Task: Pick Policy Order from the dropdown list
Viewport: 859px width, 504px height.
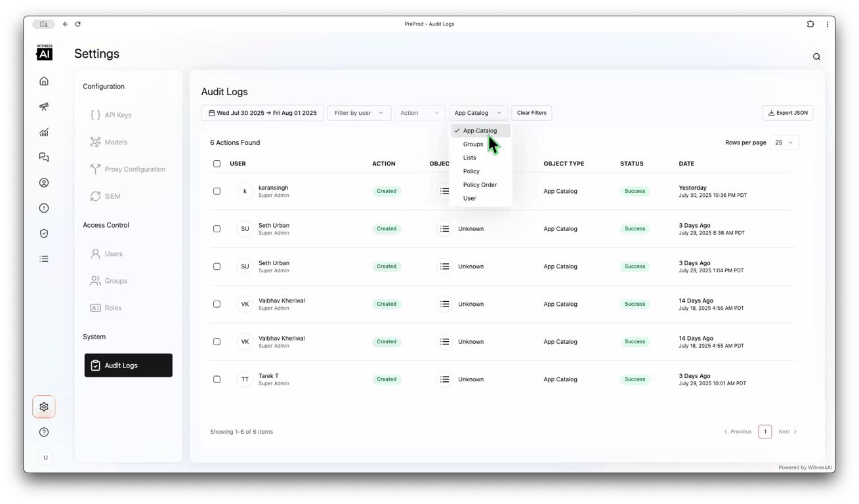Action: click(x=480, y=185)
